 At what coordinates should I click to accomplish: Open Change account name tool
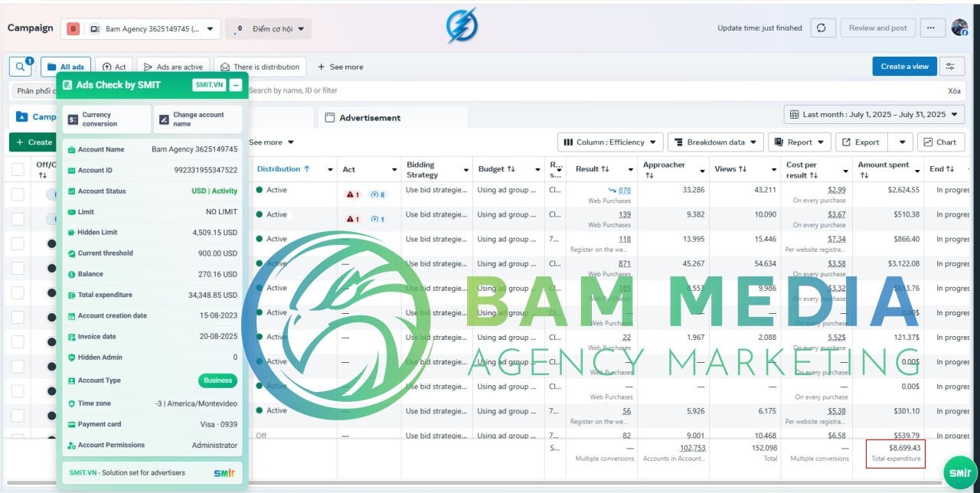click(x=198, y=119)
